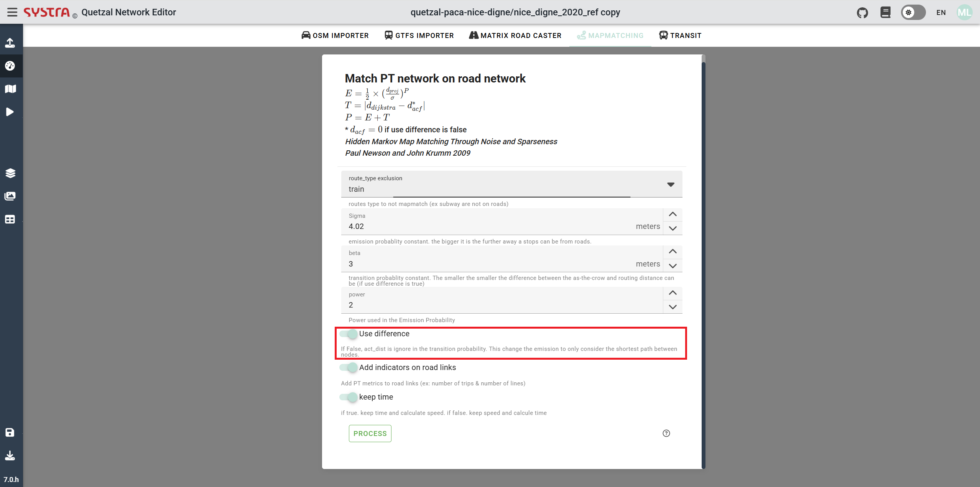This screenshot has width=980, height=487.
Task: Switch to the Matrix Road Caster tab
Action: pos(515,35)
